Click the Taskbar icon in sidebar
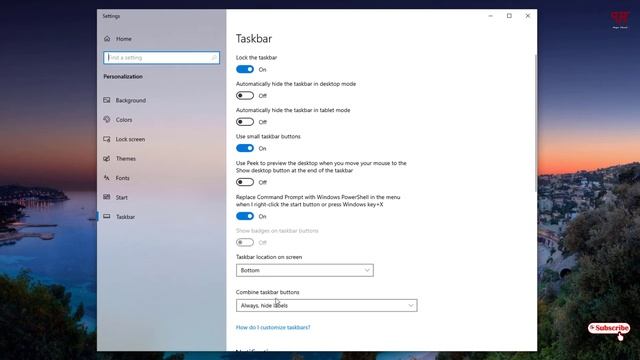 (x=107, y=217)
